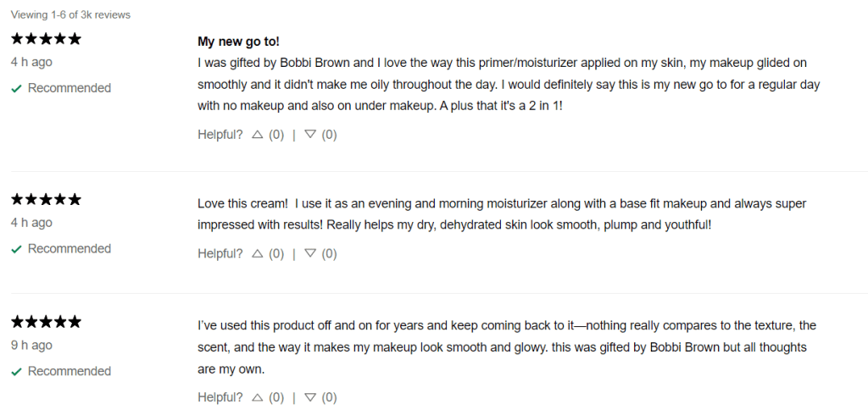Downvote the review about using product for years

[x=310, y=397]
